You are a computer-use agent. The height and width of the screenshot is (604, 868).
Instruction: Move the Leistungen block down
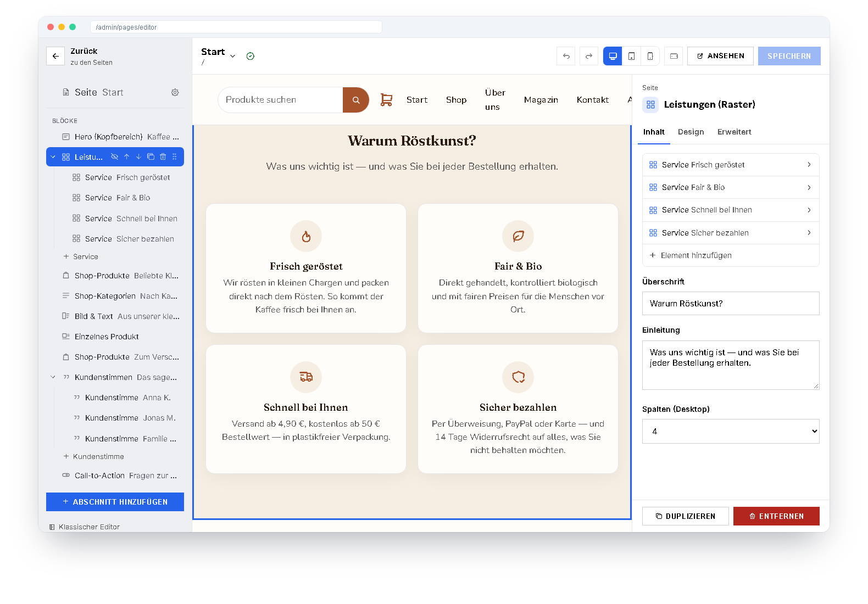click(138, 157)
